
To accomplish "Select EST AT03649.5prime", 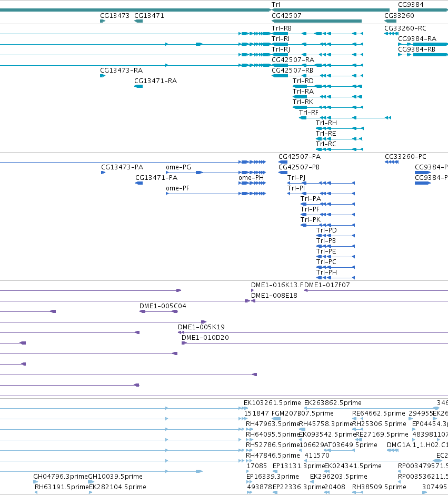I will [351, 445].
